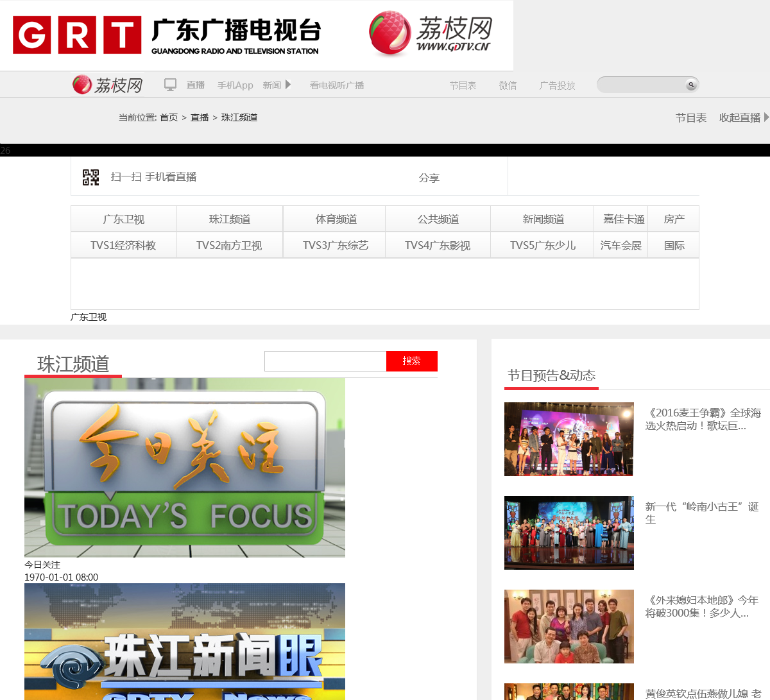Click the 节目预告&动态 heading
The image size is (770, 700).
(551, 375)
